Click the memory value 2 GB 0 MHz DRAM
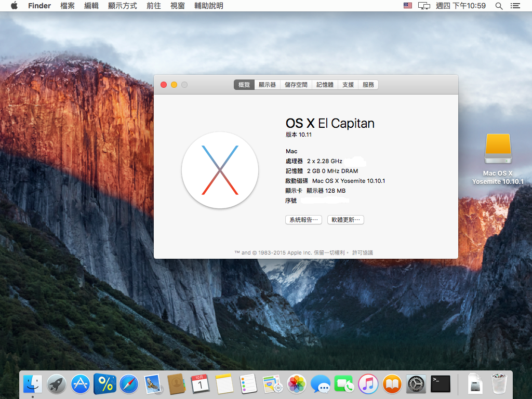The width and height of the screenshot is (532, 399). (x=332, y=171)
